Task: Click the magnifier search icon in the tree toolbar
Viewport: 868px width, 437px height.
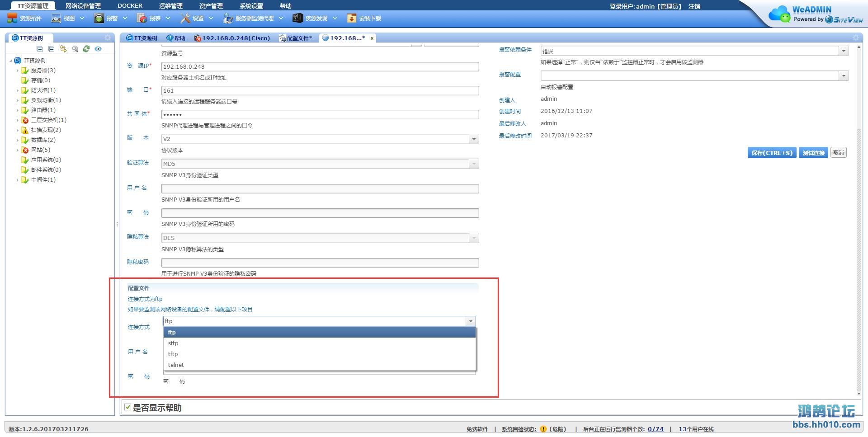Action: [75, 49]
